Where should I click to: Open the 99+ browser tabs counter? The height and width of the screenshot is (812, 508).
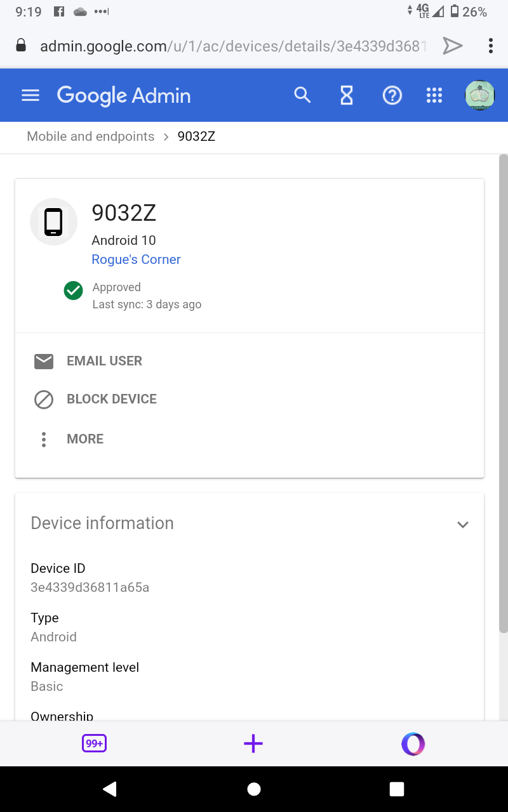coord(94,743)
